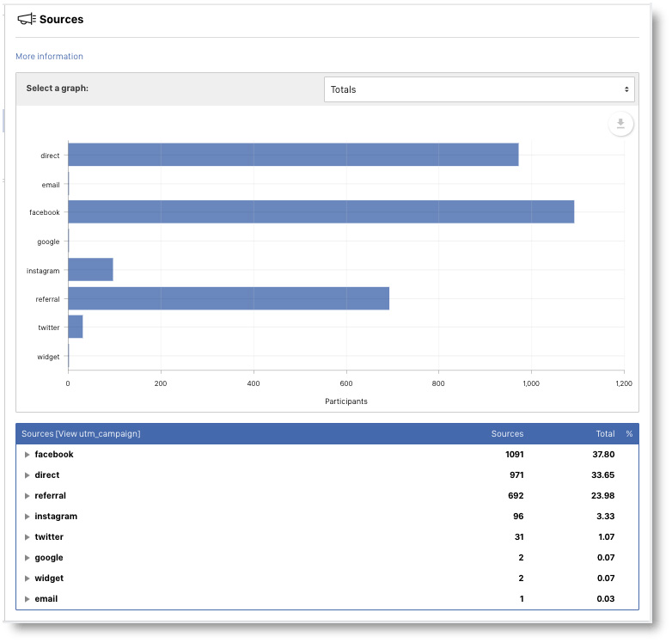The image size is (672, 643).
Task: Click the twitter bar in chart
Action: coord(76,327)
